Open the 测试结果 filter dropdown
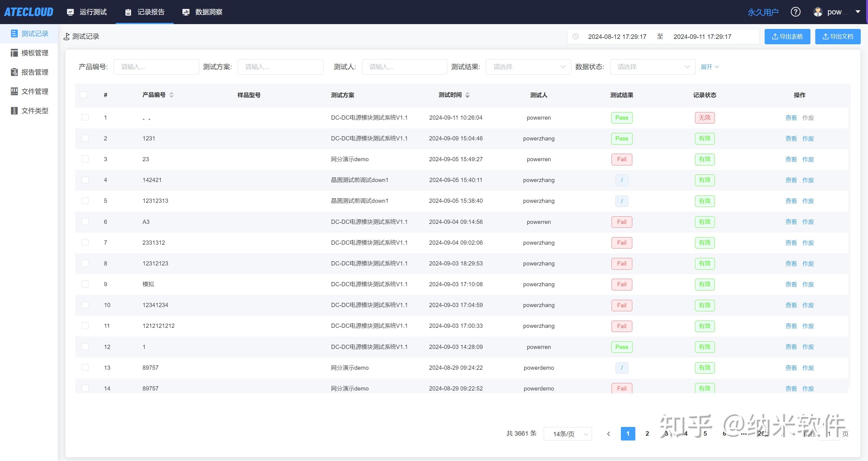Image resolution: width=868 pixels, height=461 pixels. [528, 67]
